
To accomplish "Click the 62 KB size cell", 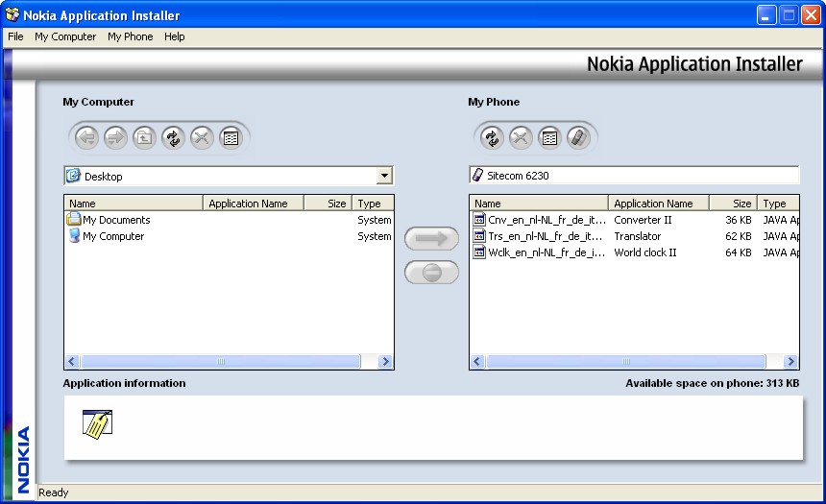I will click(738, 236).
